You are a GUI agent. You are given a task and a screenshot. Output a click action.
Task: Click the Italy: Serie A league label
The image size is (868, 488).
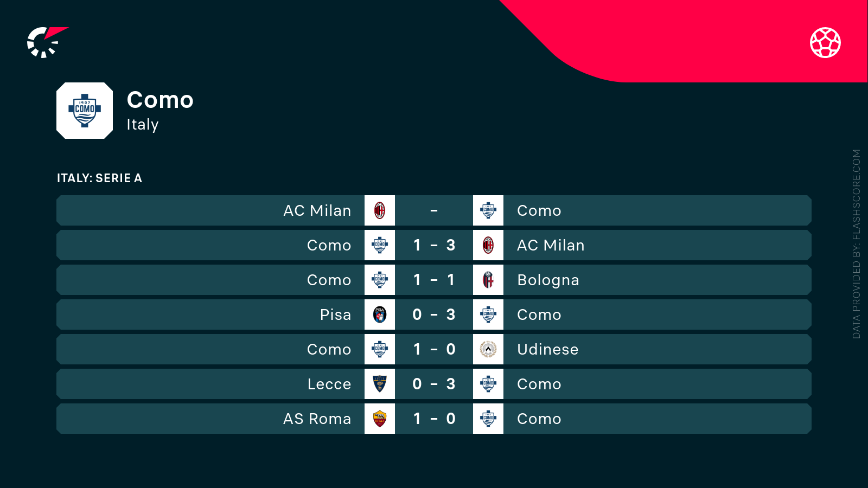tap(99, 178)
